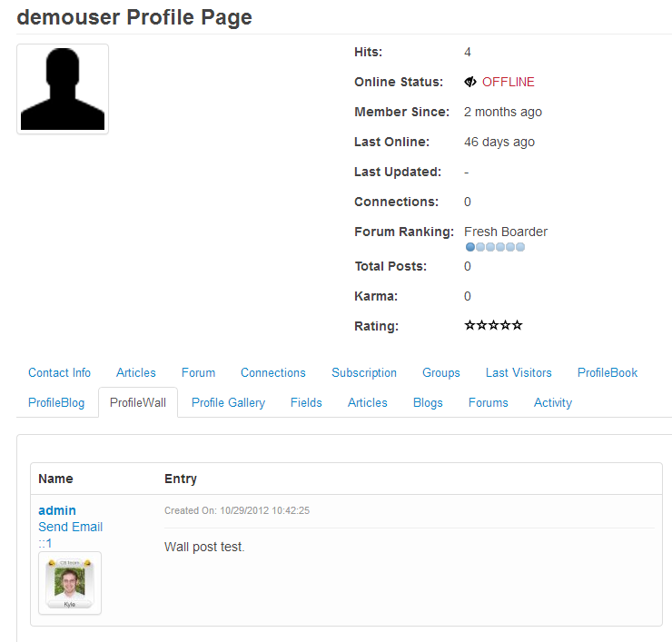Switch to the Fields tab

[x=306, y=402]
